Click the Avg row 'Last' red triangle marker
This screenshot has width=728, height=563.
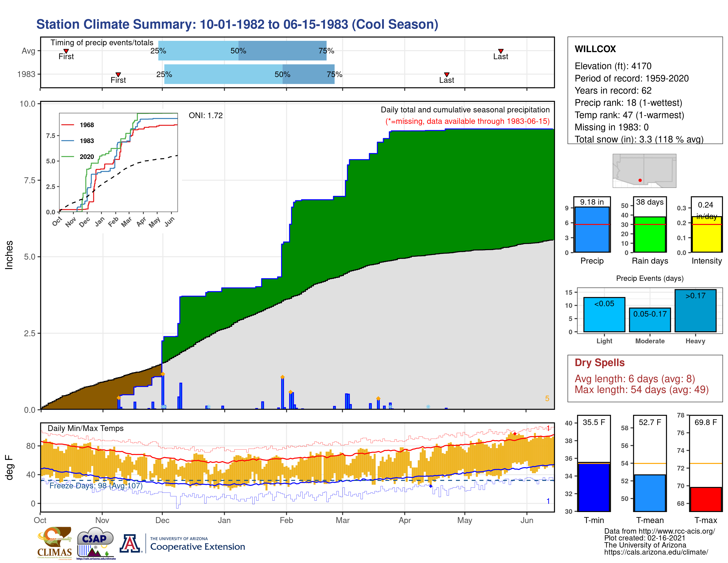(x=501, y=51)
